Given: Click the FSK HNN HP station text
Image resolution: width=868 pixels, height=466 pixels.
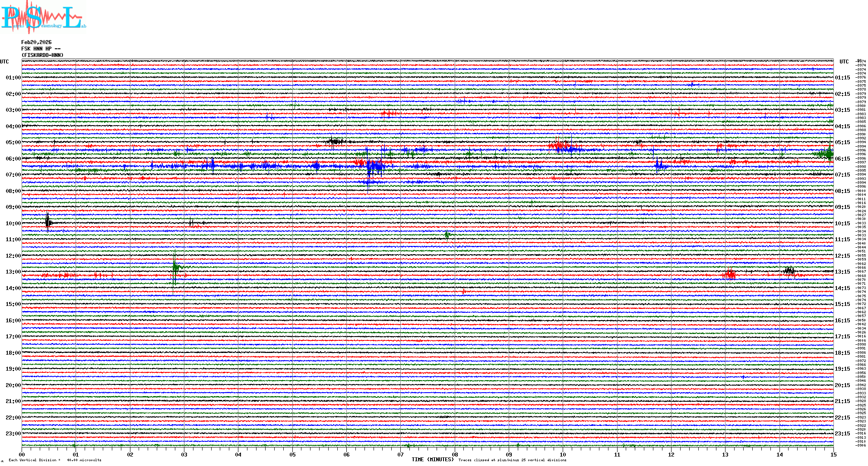Looking at the screenshot, I should coord(41,49).
